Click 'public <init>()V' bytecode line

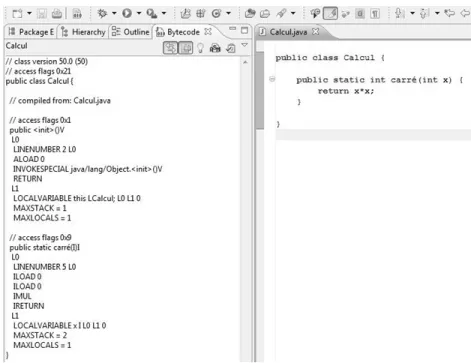click(x=37, y=130)
